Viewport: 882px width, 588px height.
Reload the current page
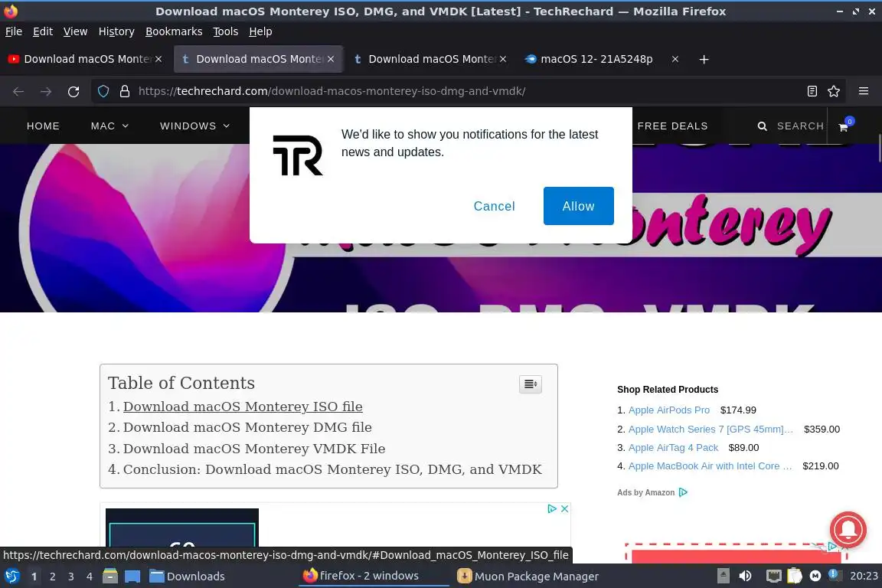coord(73,91)
